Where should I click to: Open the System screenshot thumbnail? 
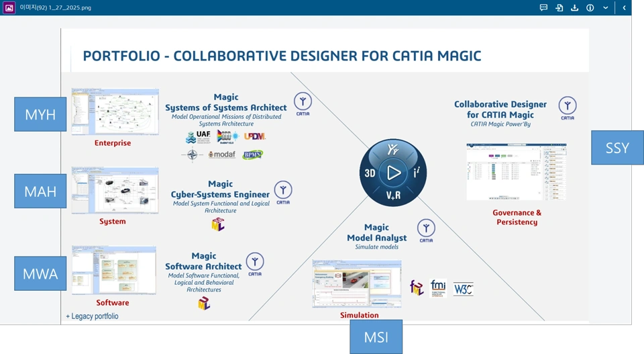(x=115, y=190)
